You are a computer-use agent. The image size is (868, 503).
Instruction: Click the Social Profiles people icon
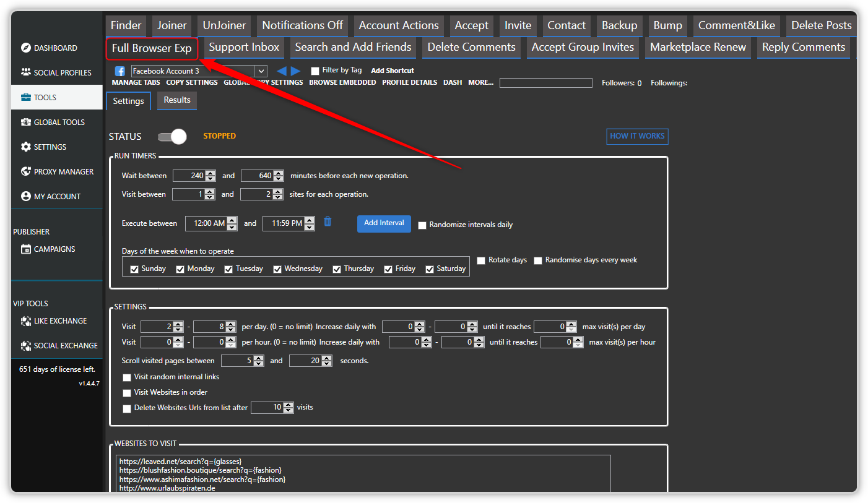click(x=26, y=72)
